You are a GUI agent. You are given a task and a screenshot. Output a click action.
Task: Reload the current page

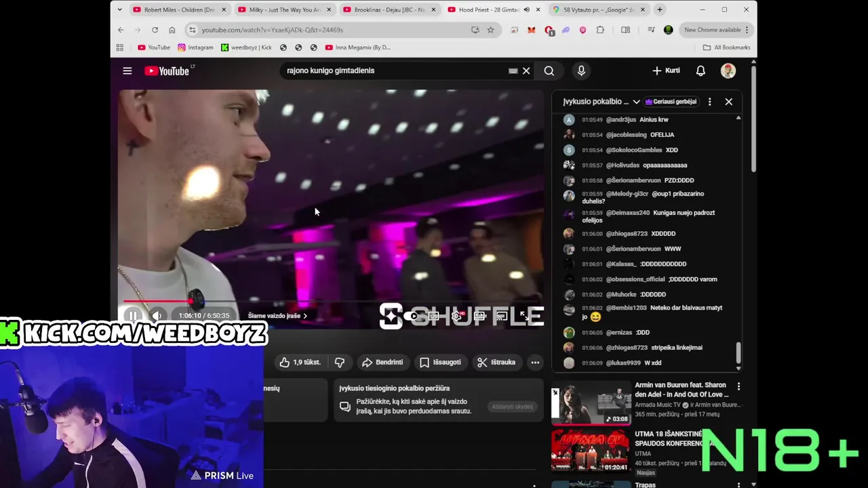155,30
